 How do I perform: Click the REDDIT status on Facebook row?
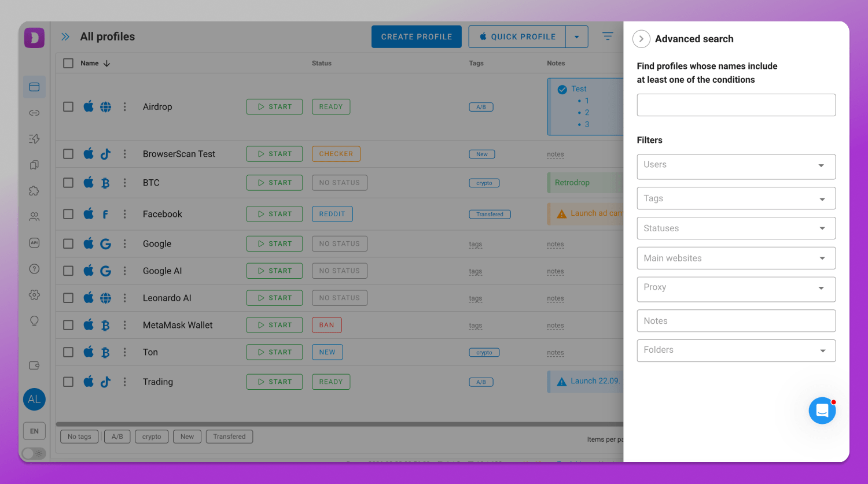pos(332,214)
